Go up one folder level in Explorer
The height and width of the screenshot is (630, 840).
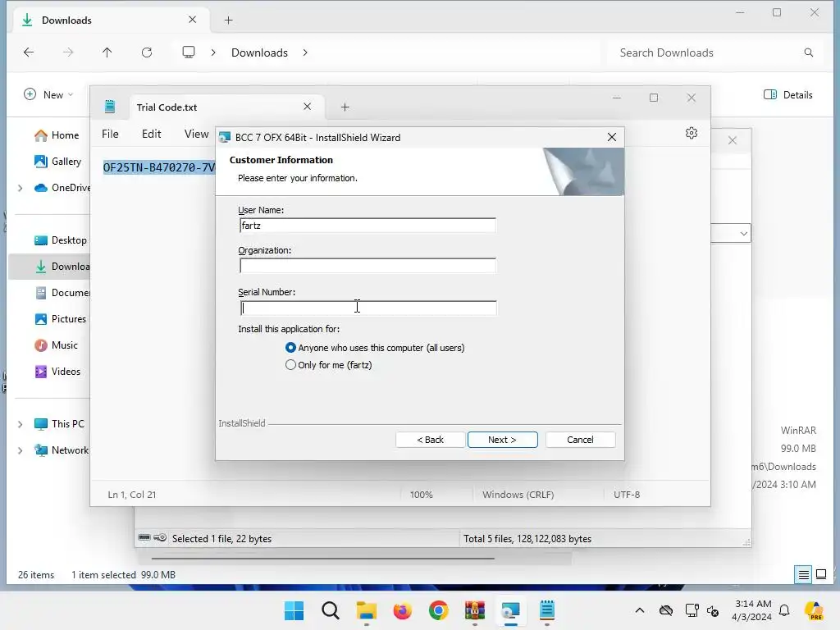(107, 52)
